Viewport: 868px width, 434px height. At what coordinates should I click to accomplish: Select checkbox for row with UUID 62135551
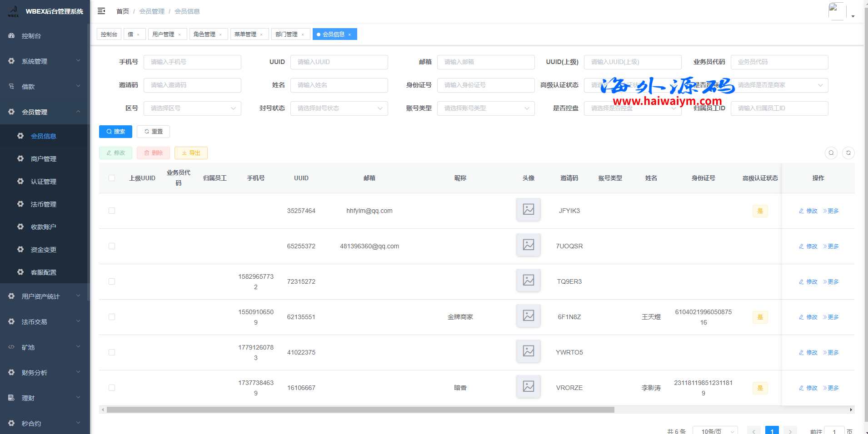point(112,317)
